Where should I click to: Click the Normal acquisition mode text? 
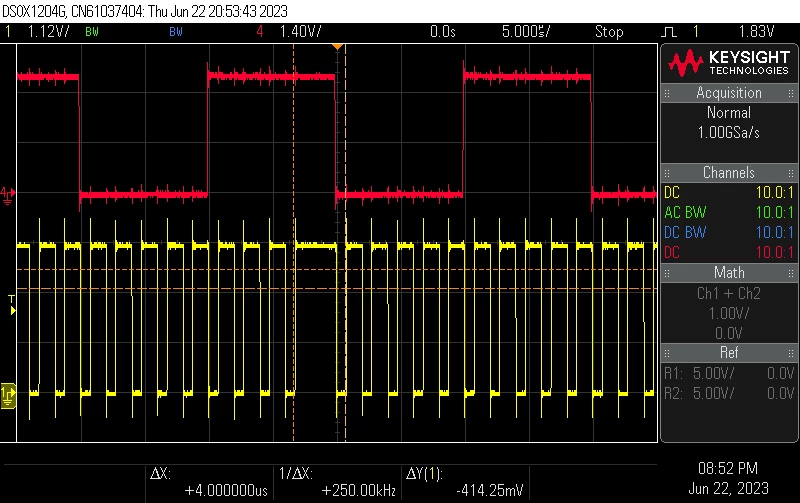click(x=729, y=112)
